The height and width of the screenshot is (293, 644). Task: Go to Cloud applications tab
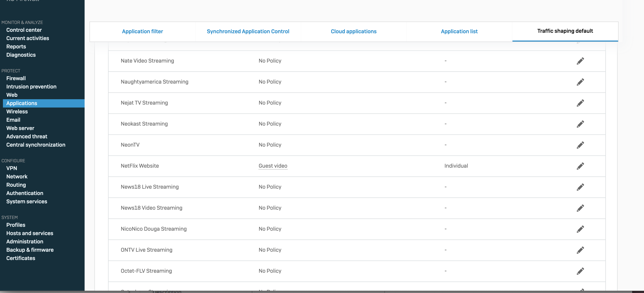pyautogui.click(x=354, y=32)
